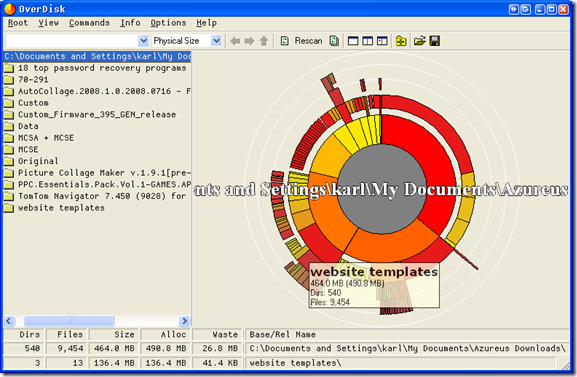Click the 'website templates\' relative name cell
The image size is (577, 377).
click(x=400, y=363)
